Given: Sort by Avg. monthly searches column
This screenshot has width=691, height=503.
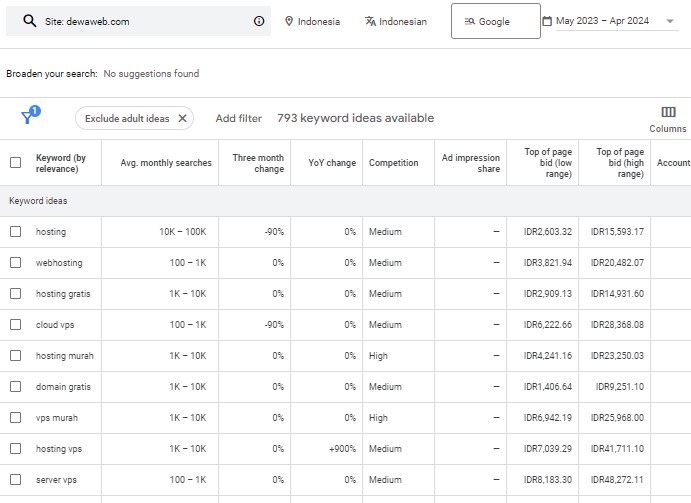Looking at the screenshot, I should pyautogui.click(x=166, y=163).
